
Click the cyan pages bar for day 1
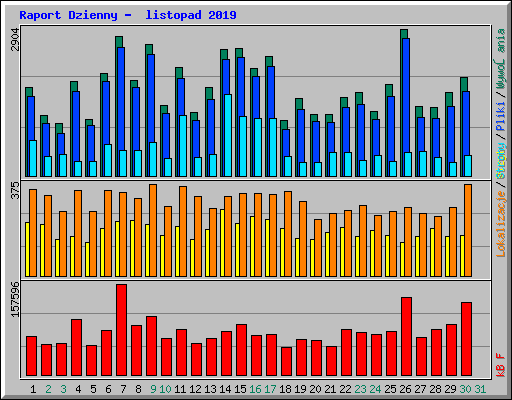33,158
